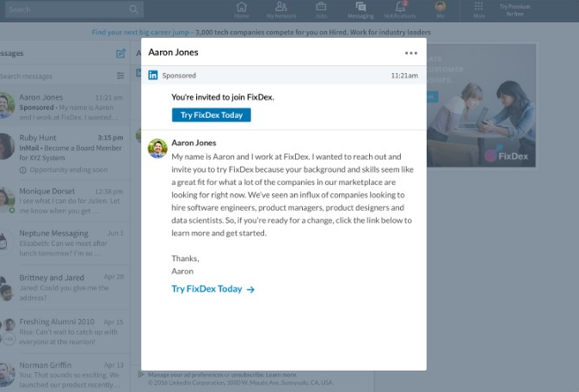This screenshot has width=579, height=392.
Task: Open Neptune Messaging conversation
Action: tap(65, 243)
